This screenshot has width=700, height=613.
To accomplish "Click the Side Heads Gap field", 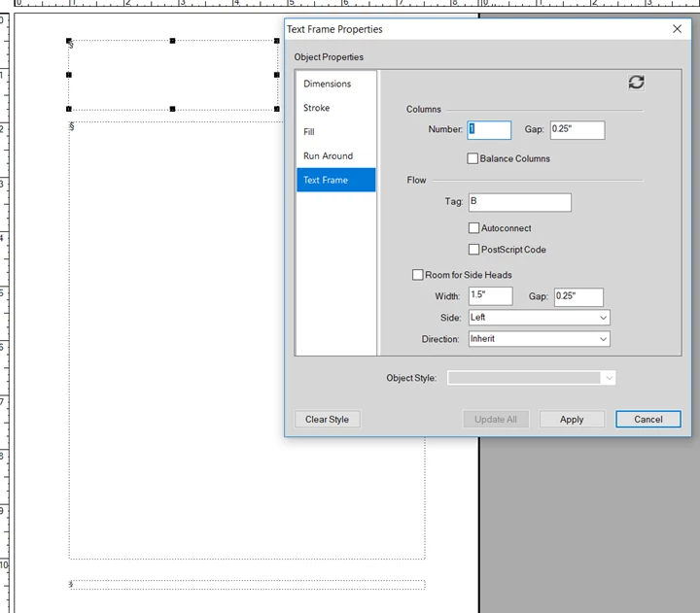I will click(578, 297).
